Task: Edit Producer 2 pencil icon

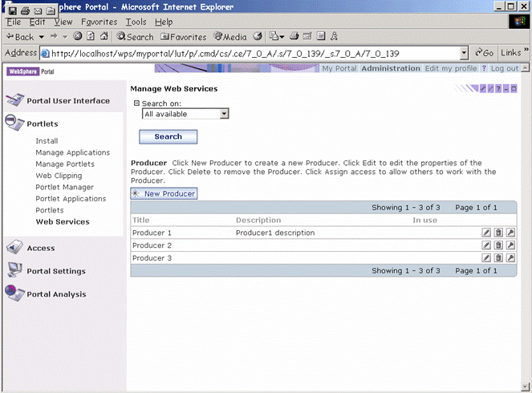Action: (486, 245)
